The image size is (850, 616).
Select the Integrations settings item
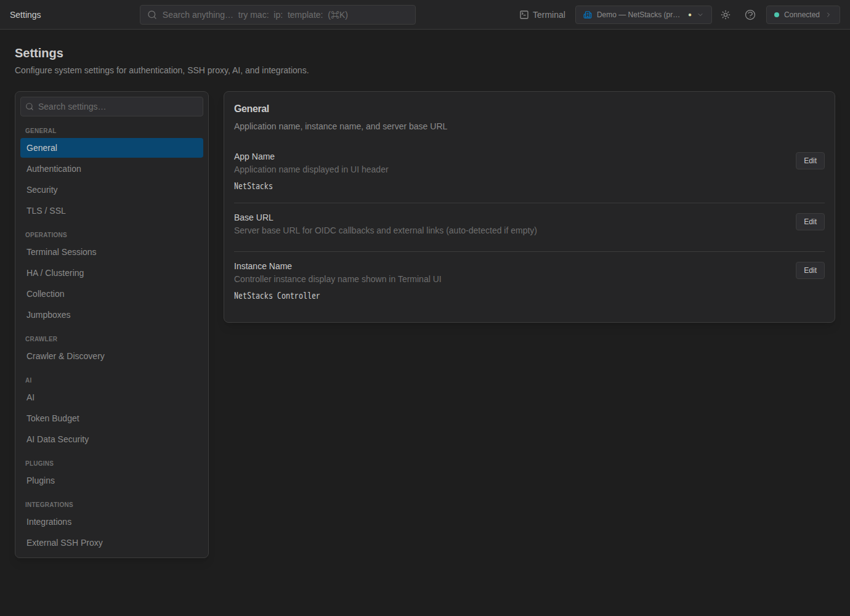pos(111,522)
